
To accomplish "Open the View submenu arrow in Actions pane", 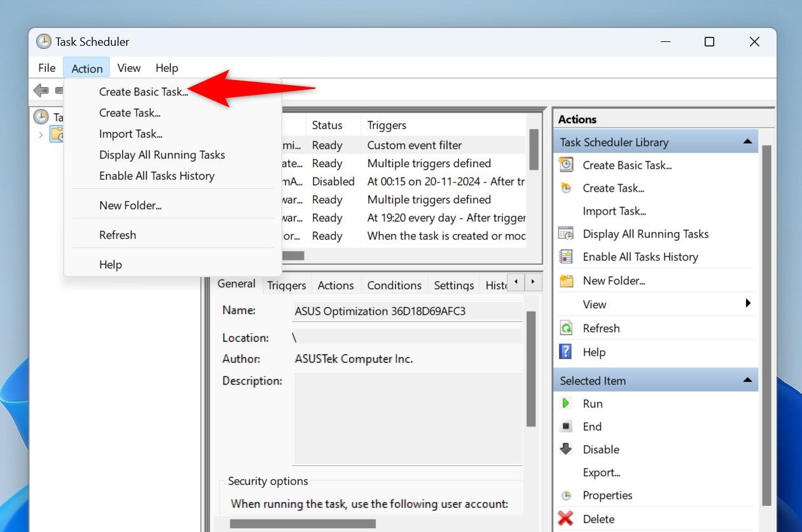I will (x=748, y=304).
